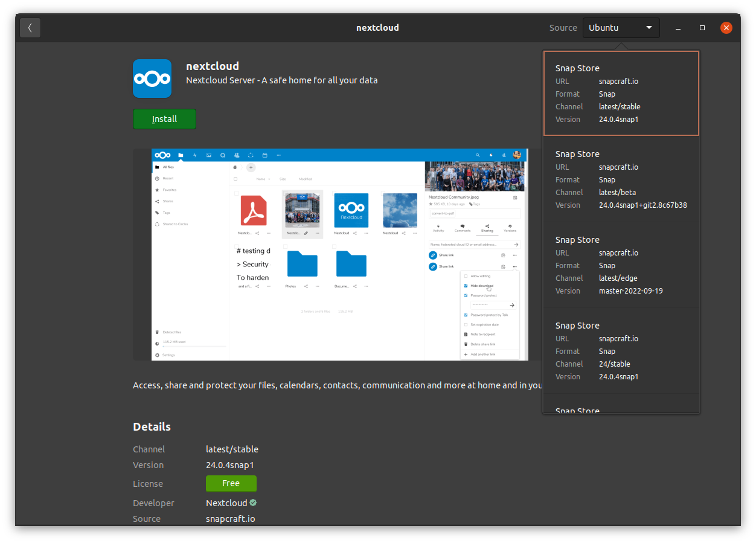Select the latest/beta Snap Store source

(x=621, y=179)
